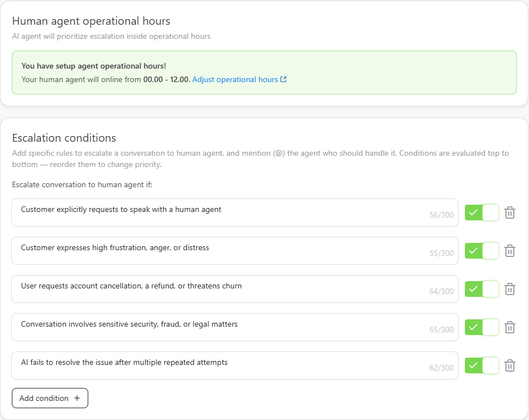Click the Add condition button

(x=50, y=398)
